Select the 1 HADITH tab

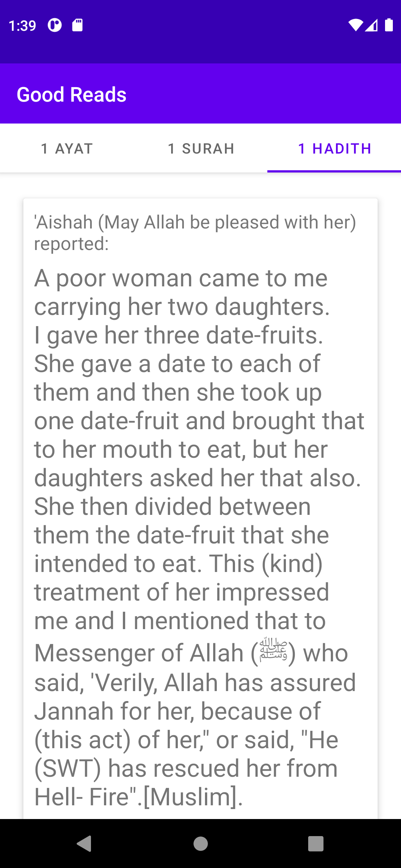click(x=334, y=148)
